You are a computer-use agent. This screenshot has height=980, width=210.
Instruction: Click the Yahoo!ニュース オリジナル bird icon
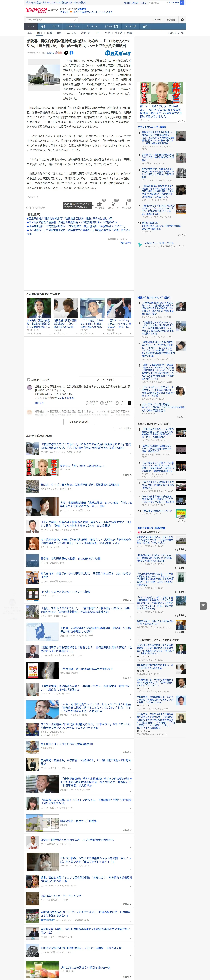pyautogui.click(x=140, y=245)
